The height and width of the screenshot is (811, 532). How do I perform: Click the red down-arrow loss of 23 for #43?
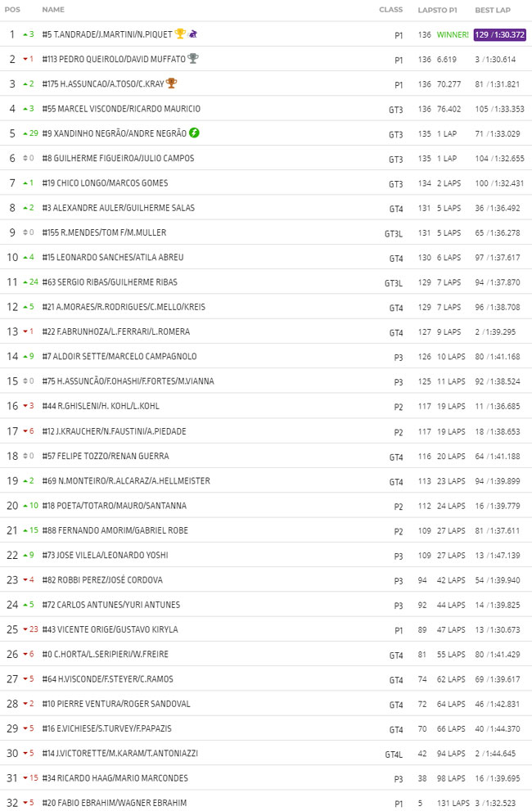coord(30,629)
